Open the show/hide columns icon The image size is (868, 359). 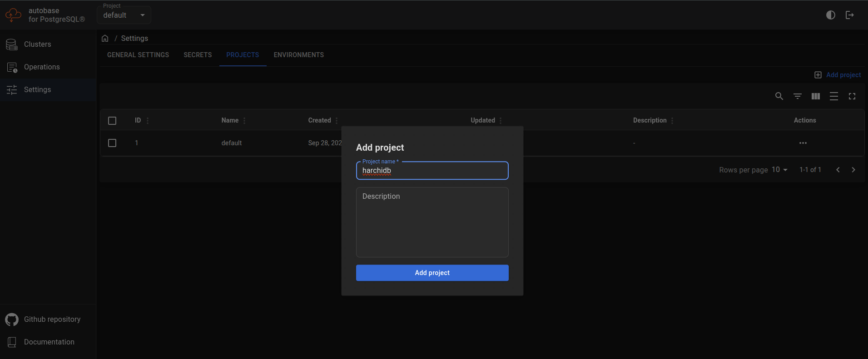click(815, 96)
